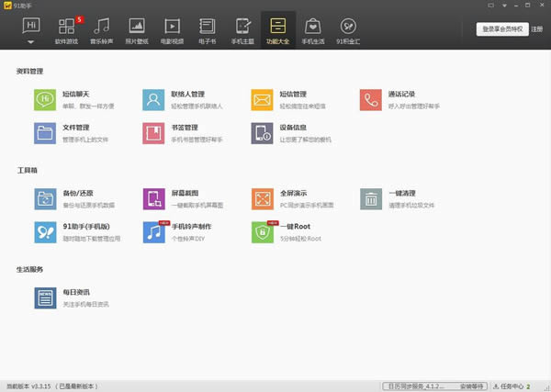Click the 资料管理 section heading
The width and height of the screenshot is (551, 392).
[x=29, y=72]
